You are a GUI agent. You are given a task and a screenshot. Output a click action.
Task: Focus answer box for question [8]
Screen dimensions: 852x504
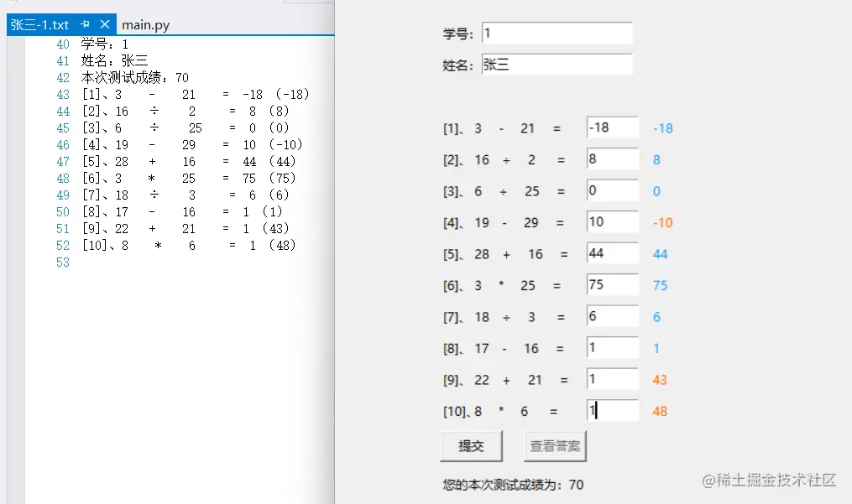(x=613, y=348)
